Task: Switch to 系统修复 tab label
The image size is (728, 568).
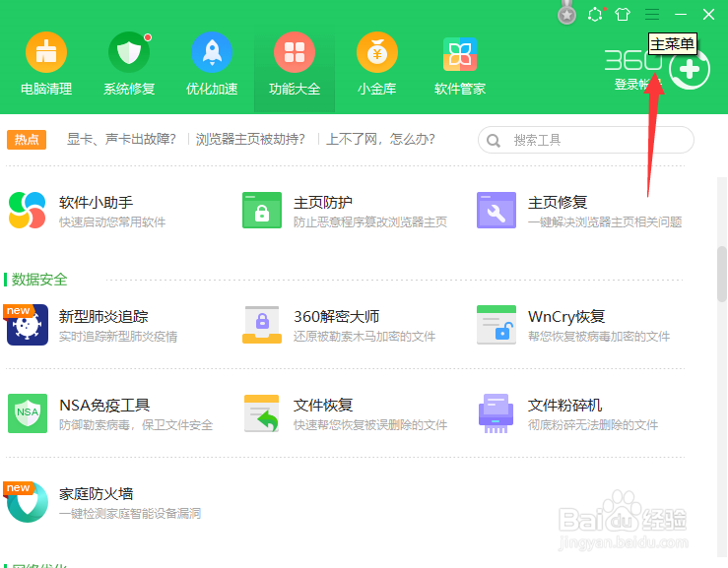Action: coord(129,89)
